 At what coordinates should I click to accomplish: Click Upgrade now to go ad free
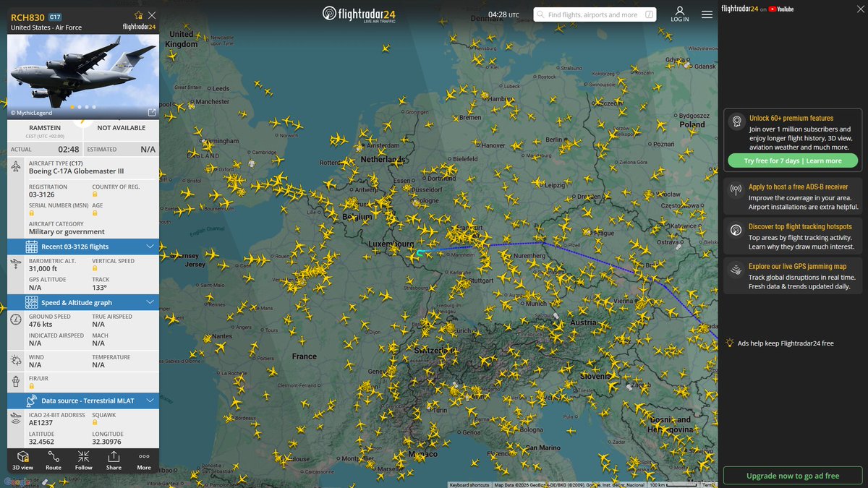pos(793,476)
